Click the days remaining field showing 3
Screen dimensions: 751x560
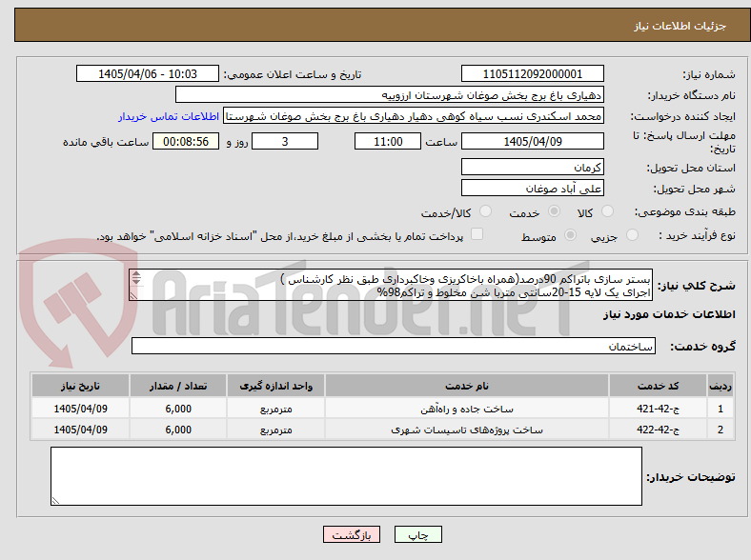tap(285, 141)
